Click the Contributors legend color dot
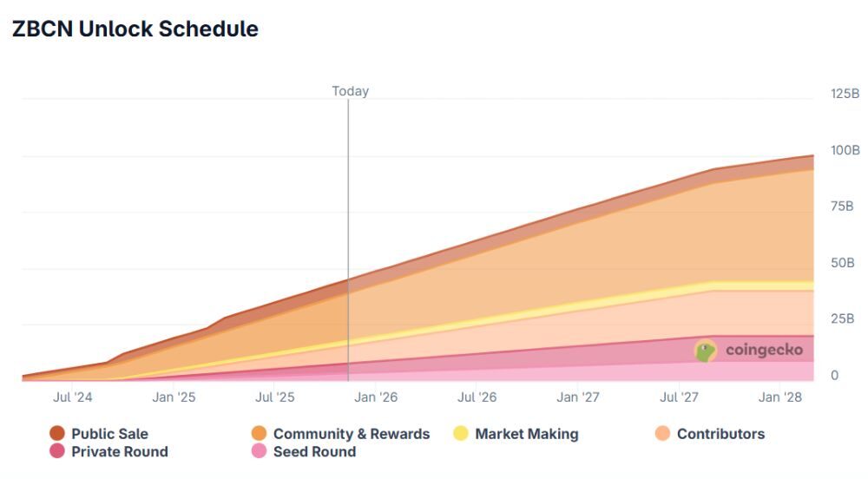 662,433
